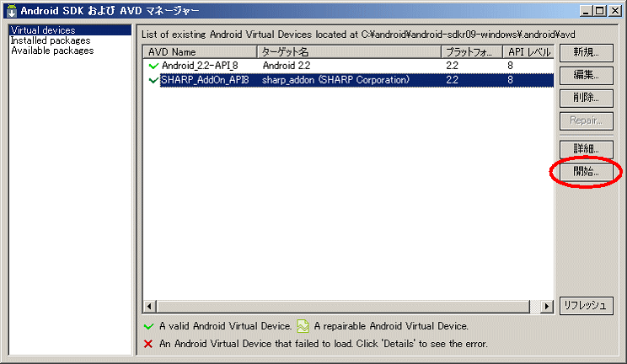
Task: Click platform 2.2 in SHARP_AddOn_API8 row
Action: 452,80
